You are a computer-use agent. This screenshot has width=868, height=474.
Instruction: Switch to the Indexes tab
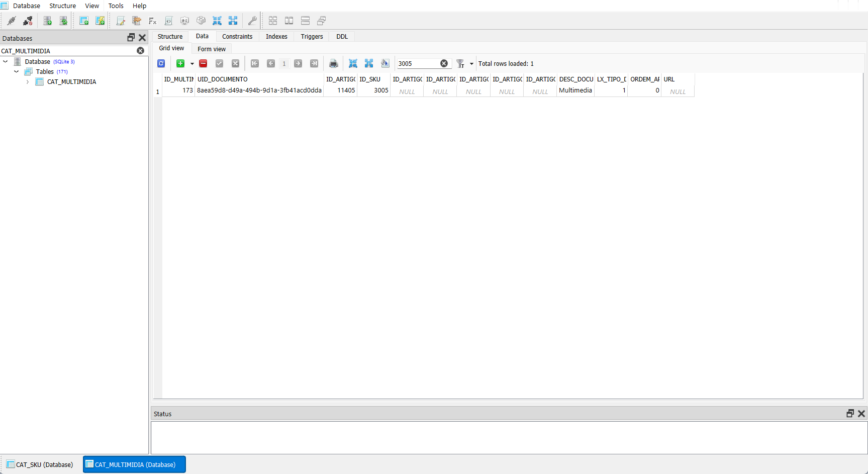[276, 36]
